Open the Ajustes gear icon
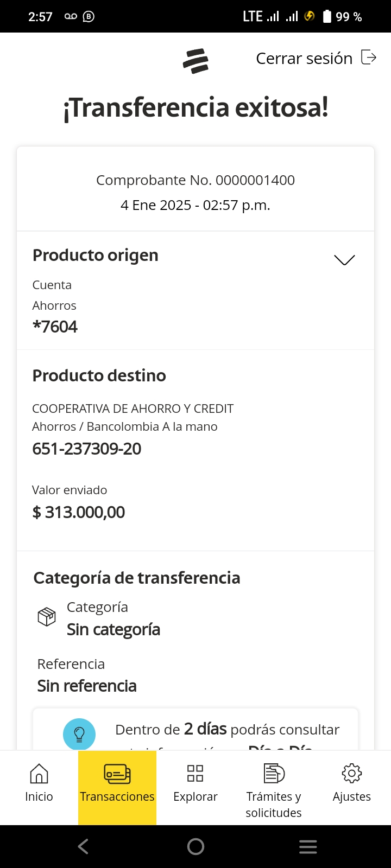Viewport: 391px width, 868px height. coord(351,773)
